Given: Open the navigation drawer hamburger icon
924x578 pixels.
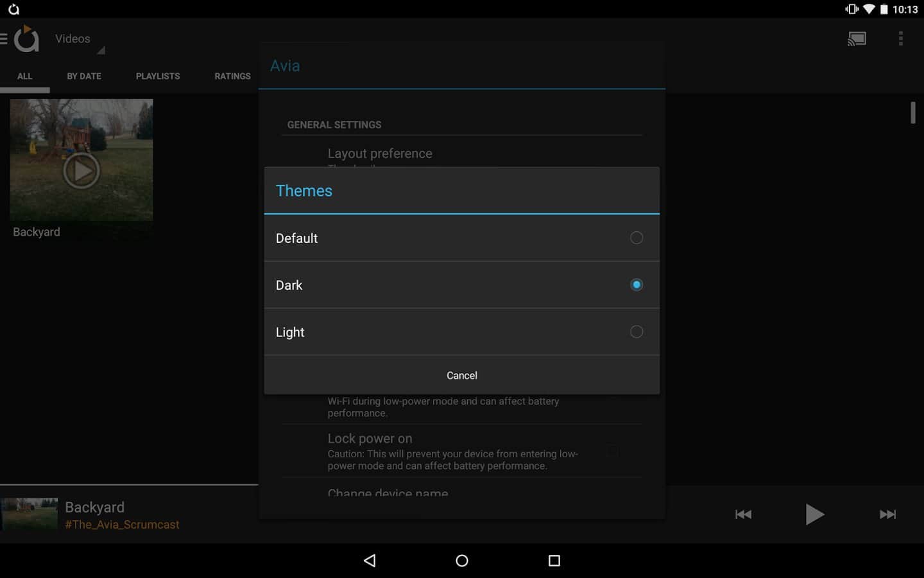Looking at the screenshot, I should tap(4, 39).
